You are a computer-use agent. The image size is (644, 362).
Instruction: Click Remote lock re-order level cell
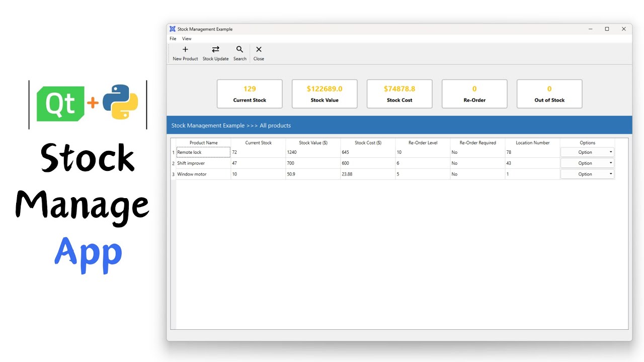tap(423, 152)
